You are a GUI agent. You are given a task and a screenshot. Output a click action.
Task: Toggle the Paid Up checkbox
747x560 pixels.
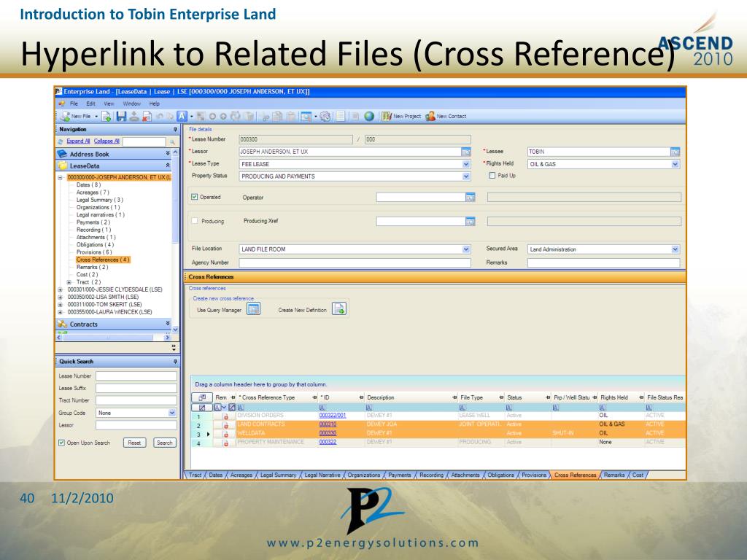pyautogui.click(x=492, y=176)
